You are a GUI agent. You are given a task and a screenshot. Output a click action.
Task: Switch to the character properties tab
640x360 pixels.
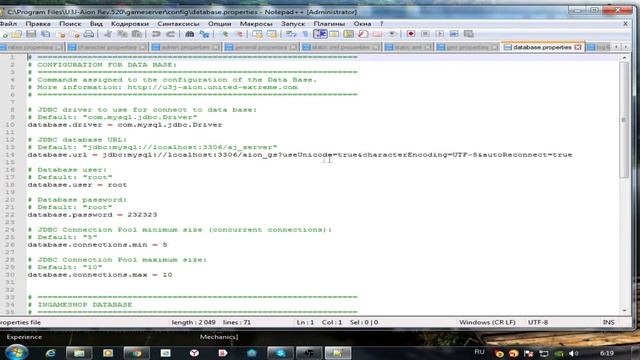tap(107, 47)
